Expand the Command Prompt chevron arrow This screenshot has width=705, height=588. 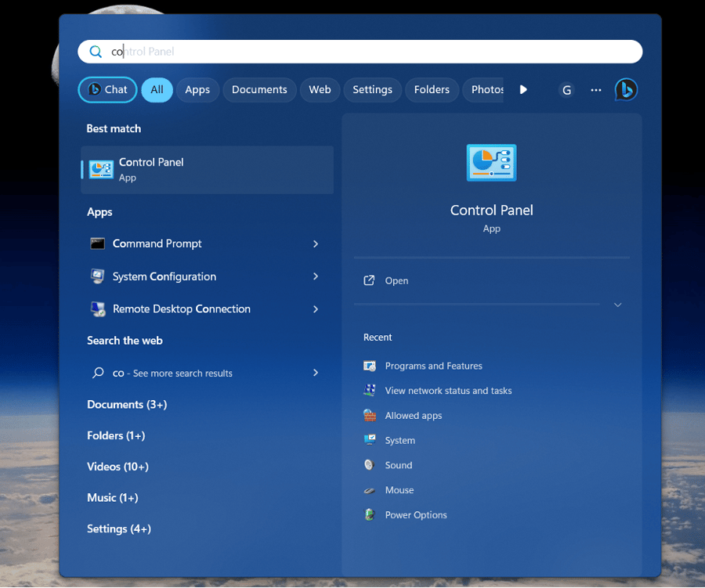pos(316,243)
